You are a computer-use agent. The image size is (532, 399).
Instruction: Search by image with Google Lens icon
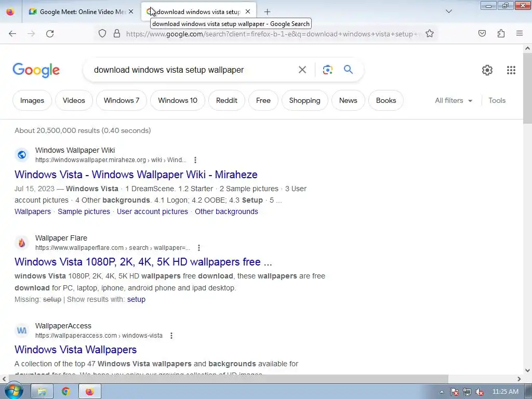pyautogui.click(x=327, y=70)
